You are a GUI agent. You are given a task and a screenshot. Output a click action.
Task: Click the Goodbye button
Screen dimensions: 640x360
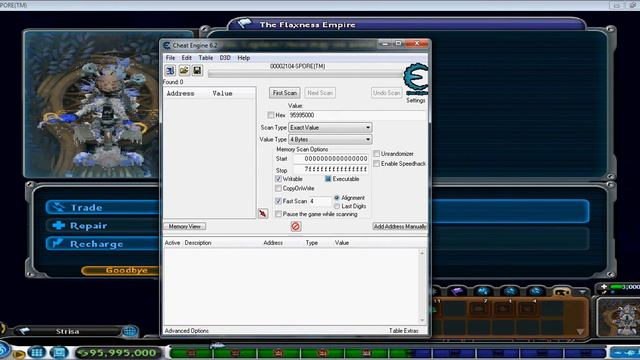pyautogui.click(x=120, y=270)
